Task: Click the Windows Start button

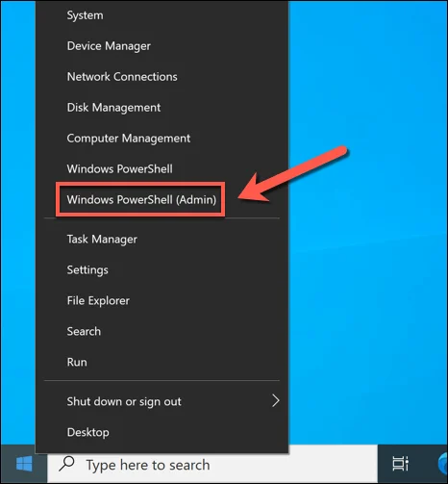Action: pyautogui.click(x=24, y=464)
